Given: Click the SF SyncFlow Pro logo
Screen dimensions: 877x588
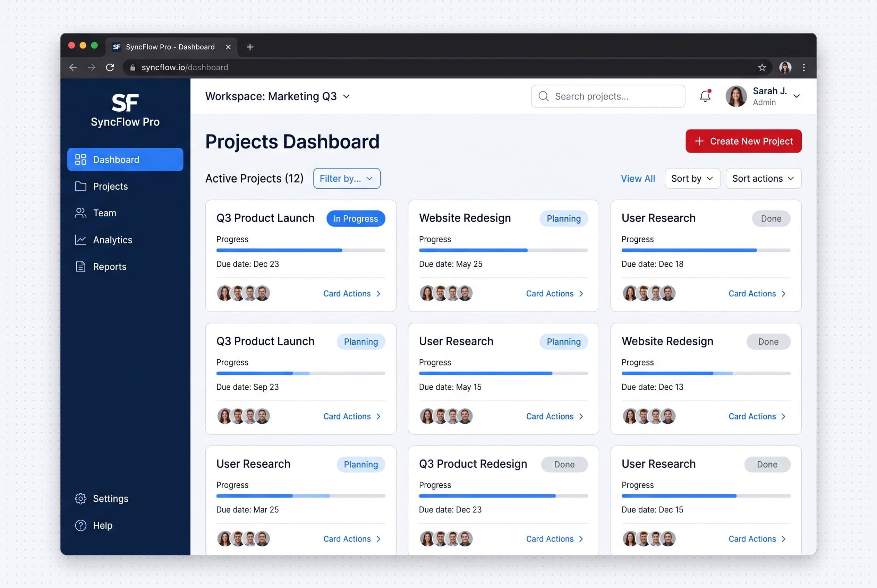Looking at the screenshot, I should click(125, 110).
